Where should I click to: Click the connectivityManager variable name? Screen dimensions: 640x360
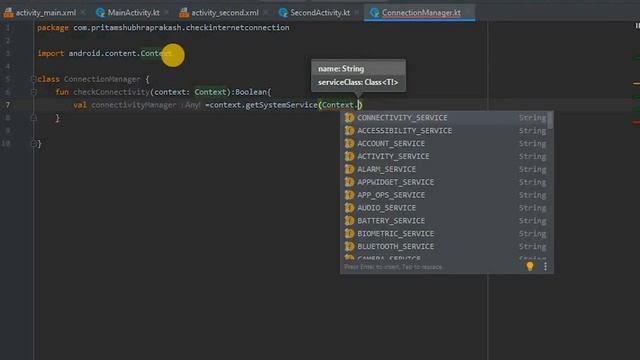(134, 105)
